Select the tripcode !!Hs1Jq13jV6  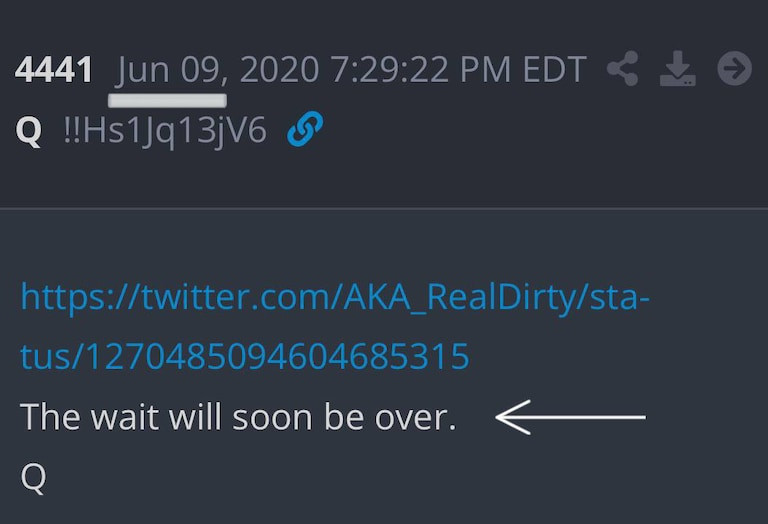[x=165, y=131]
